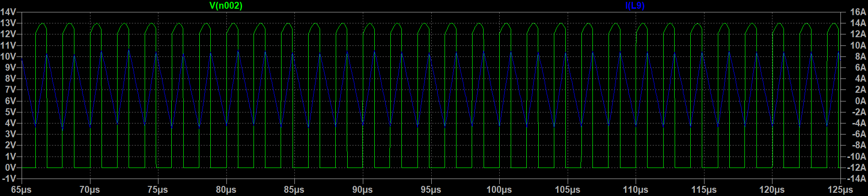
Task: Click the 110µs time axis label
Action: click(x=636, y=190)
